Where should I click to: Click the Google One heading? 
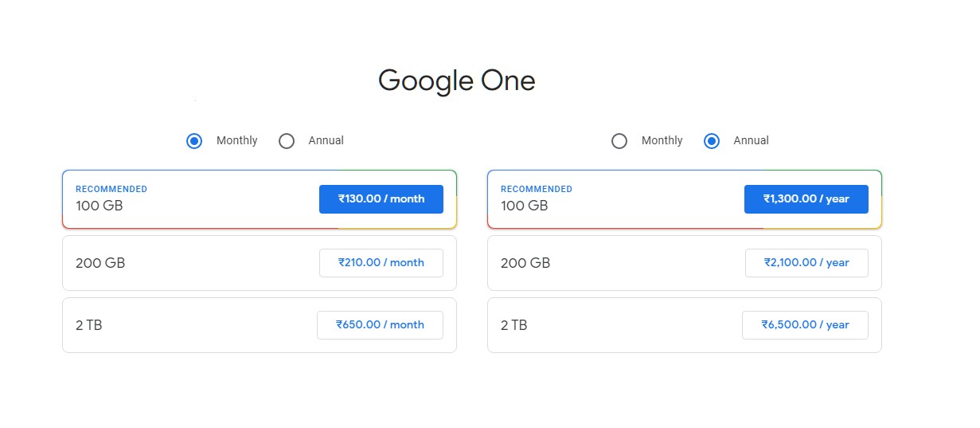[457, 81]
